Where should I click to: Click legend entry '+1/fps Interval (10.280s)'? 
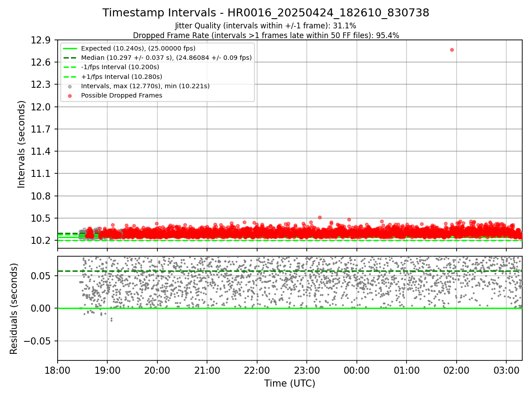tap(121, 77)
